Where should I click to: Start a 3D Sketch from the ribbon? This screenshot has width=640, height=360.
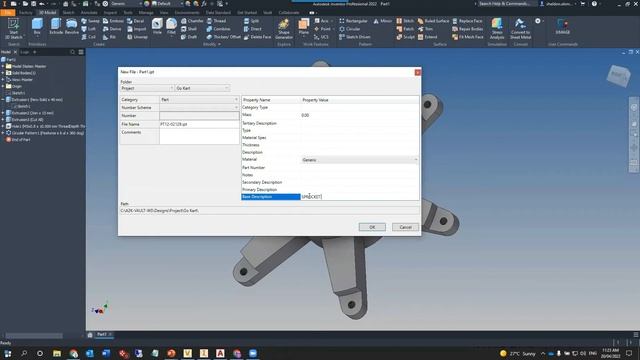(13, 29)
